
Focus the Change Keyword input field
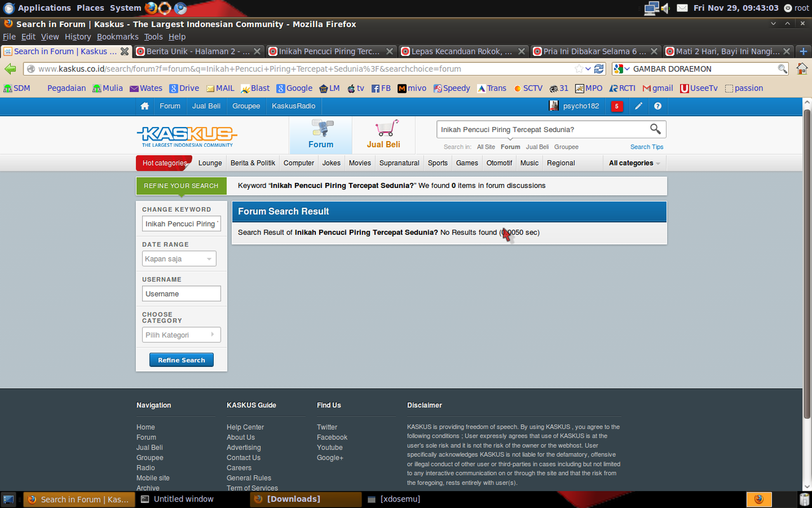point(181,224)
